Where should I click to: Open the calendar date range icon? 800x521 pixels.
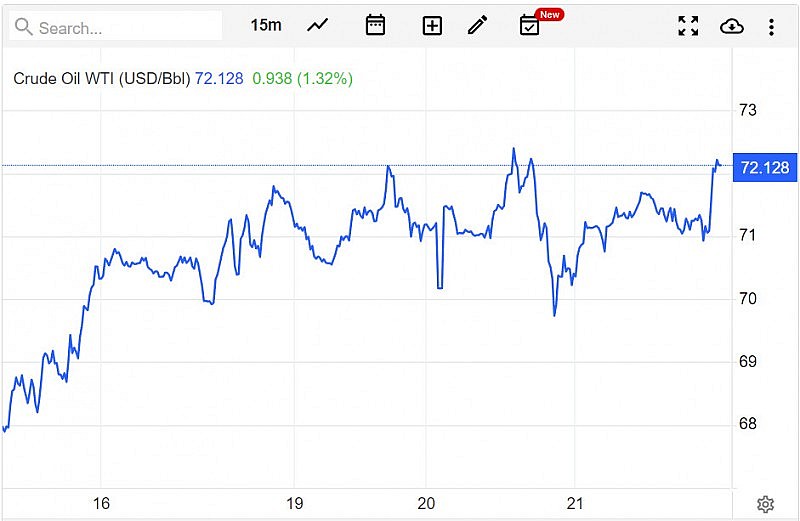pyautogui.click(x=375, y=25)
